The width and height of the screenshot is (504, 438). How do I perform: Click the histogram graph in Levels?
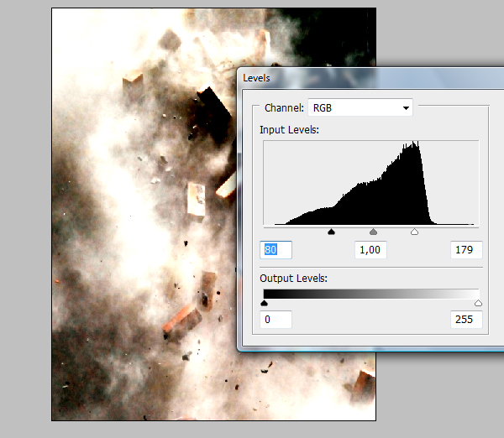(371, 183)
